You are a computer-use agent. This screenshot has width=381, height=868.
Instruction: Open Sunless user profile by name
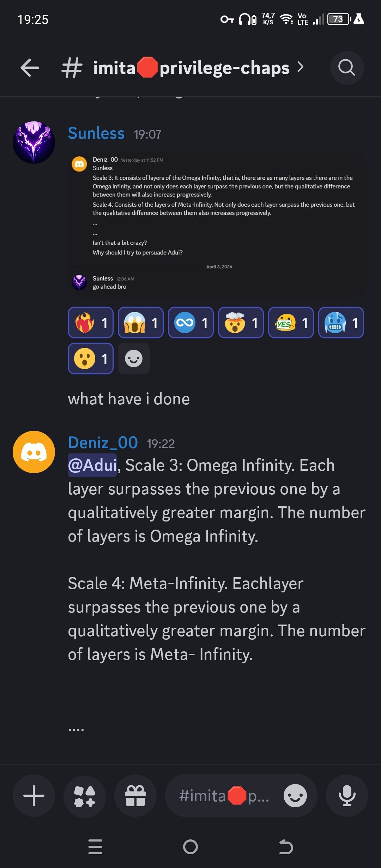coord(96,133)
